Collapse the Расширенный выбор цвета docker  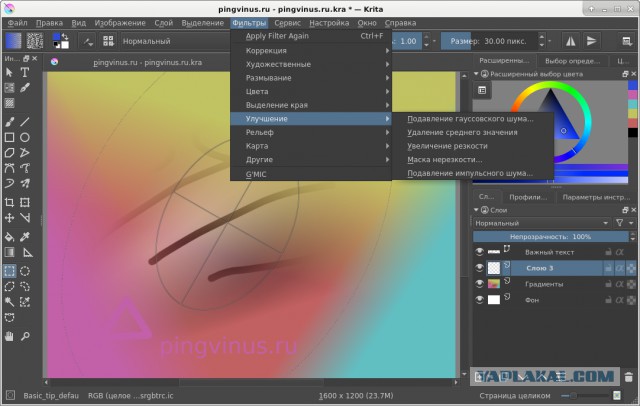476,74
